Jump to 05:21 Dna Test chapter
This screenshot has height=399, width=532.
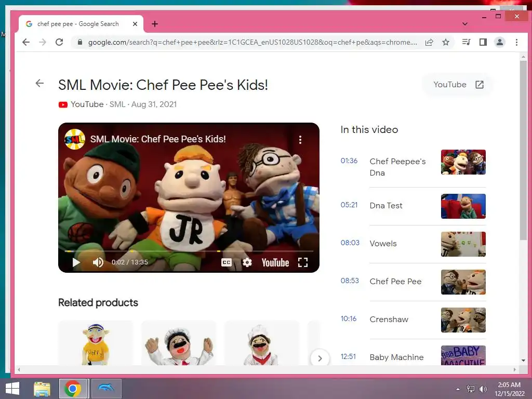coord(413,206)
